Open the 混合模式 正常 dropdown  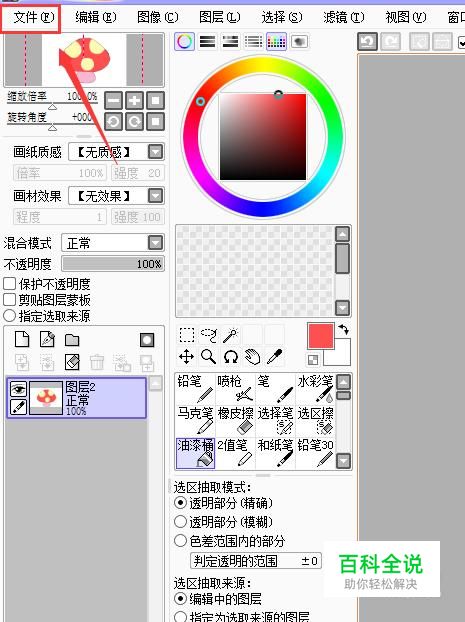[113, 243]
